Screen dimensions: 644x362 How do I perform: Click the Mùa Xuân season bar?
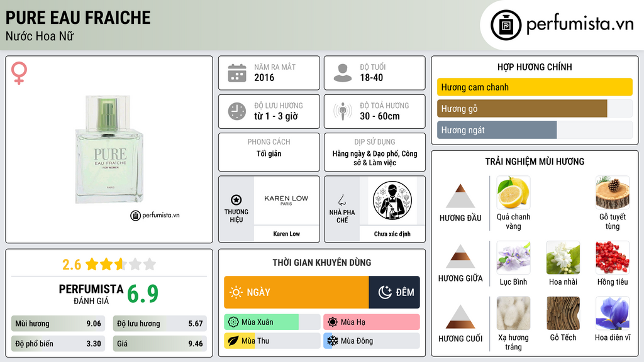click(x=272, y=322)
